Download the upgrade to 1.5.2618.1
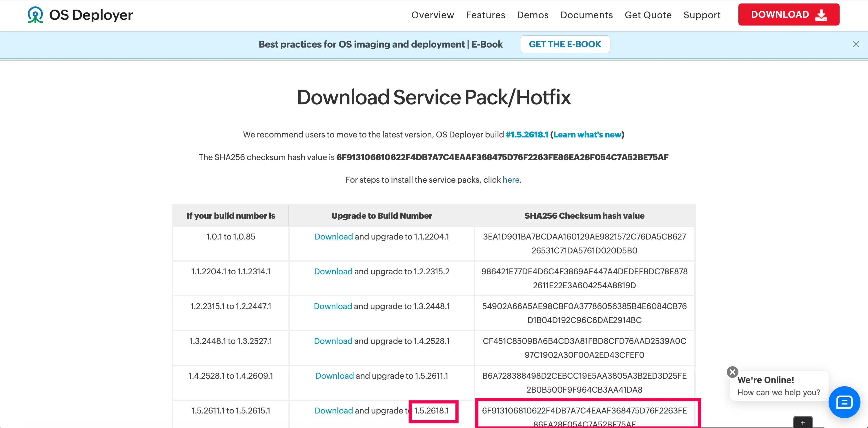Viewport: 868px width, 428px height. (334, 411)
